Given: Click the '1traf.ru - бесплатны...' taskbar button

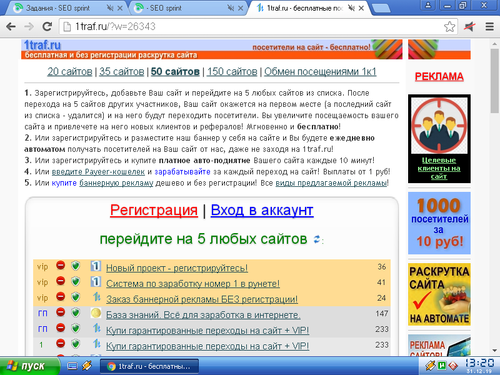Looking at the screenshot, I should coord(149,366).
